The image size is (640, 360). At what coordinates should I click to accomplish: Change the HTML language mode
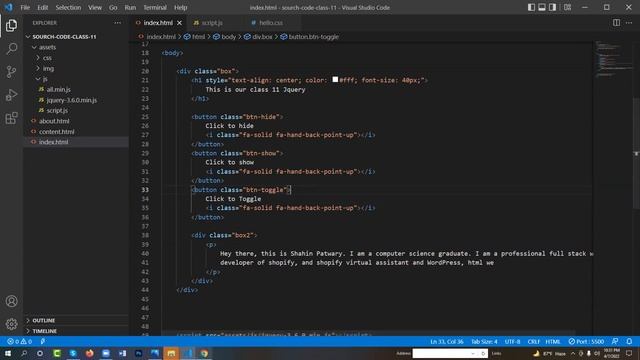pos(553,341)
